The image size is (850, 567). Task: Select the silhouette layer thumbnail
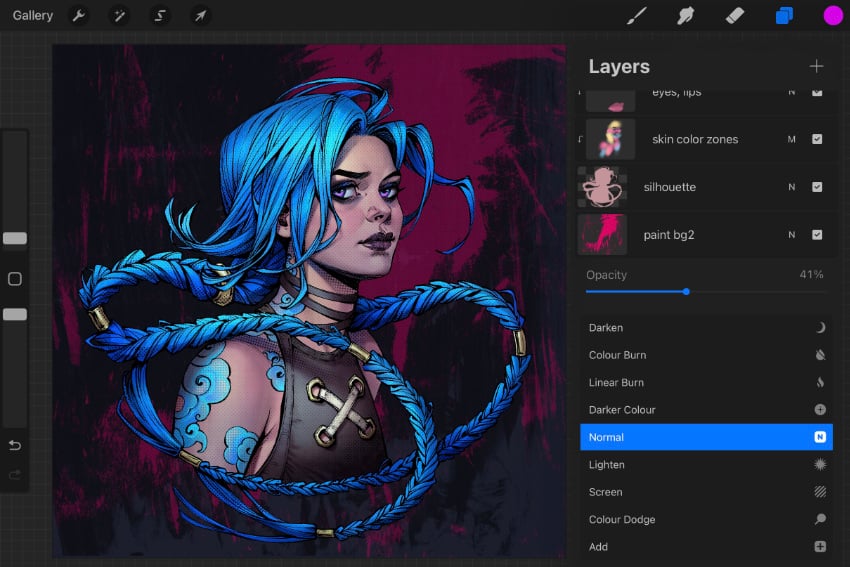602,187
